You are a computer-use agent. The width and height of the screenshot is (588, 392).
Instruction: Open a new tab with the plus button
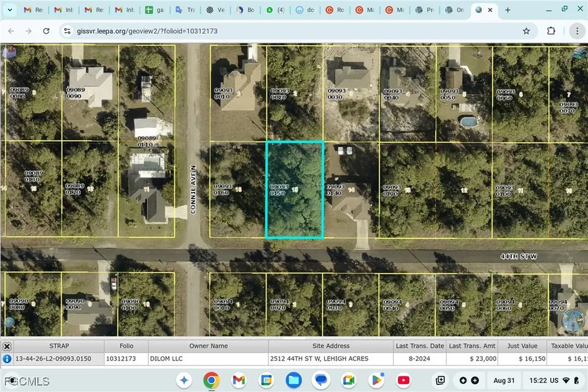click(508, 10)
